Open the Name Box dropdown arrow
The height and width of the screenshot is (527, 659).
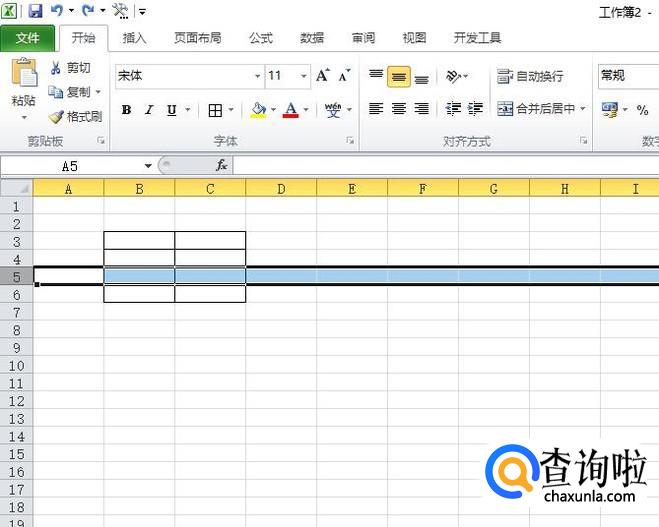148,166
